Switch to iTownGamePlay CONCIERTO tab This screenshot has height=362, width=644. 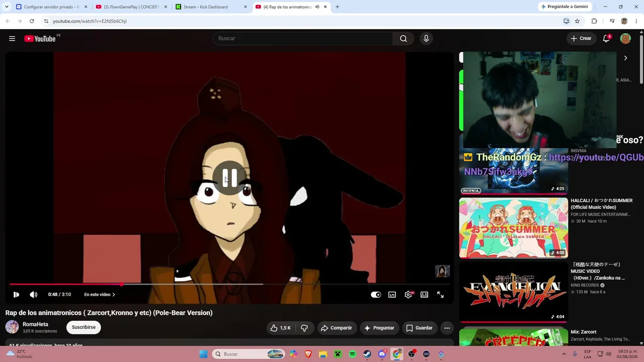point(131,7)
